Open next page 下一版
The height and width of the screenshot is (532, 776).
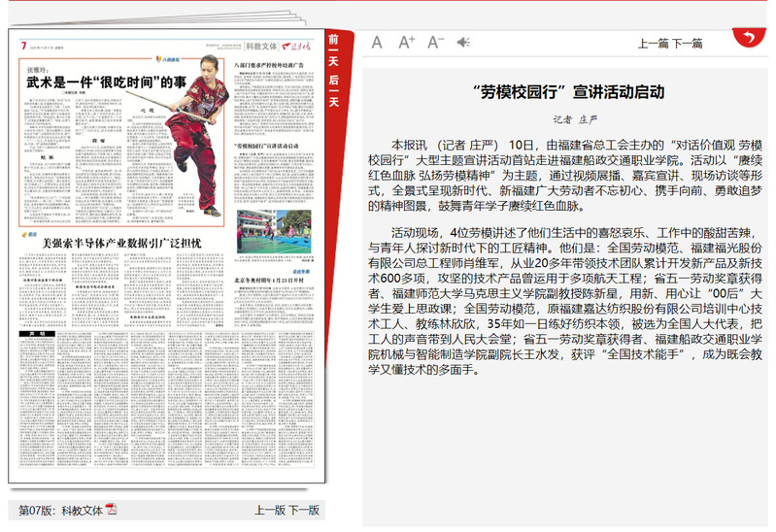tap(304, 510)
